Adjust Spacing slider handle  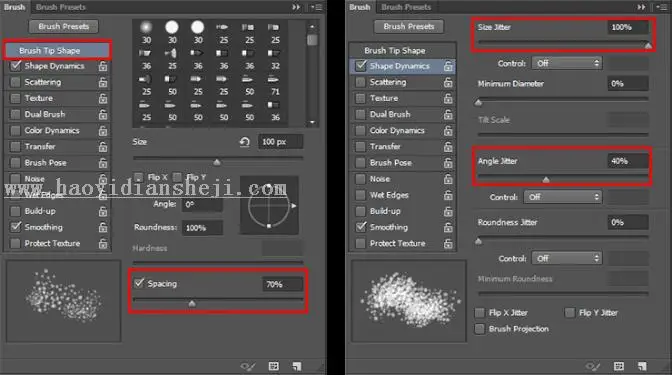pos(192,303)
